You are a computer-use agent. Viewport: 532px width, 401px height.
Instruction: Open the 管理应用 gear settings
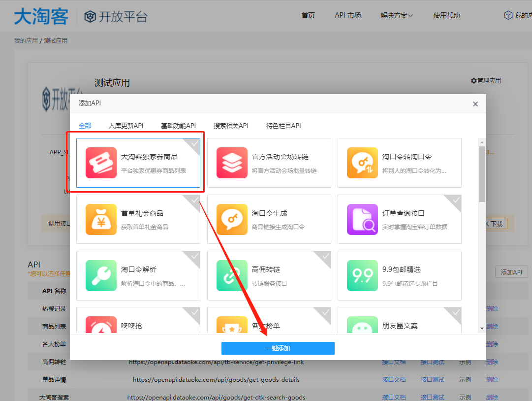coord(486,81)
